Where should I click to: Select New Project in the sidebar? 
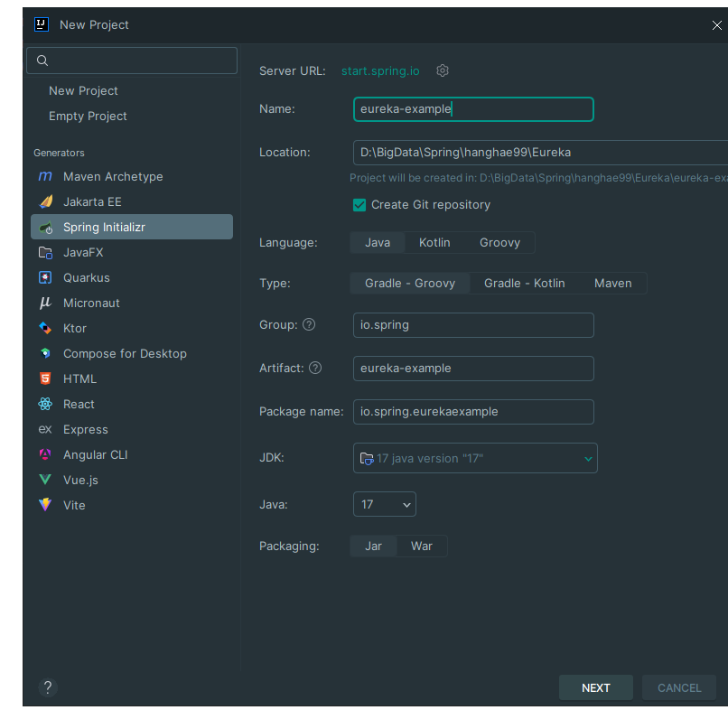pyautogui.click(x=83, y=90)
